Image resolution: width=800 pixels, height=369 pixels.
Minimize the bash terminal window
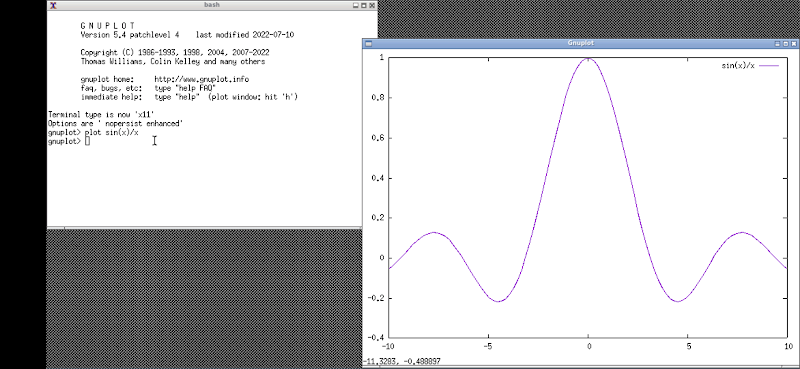[x=356, y=5]
